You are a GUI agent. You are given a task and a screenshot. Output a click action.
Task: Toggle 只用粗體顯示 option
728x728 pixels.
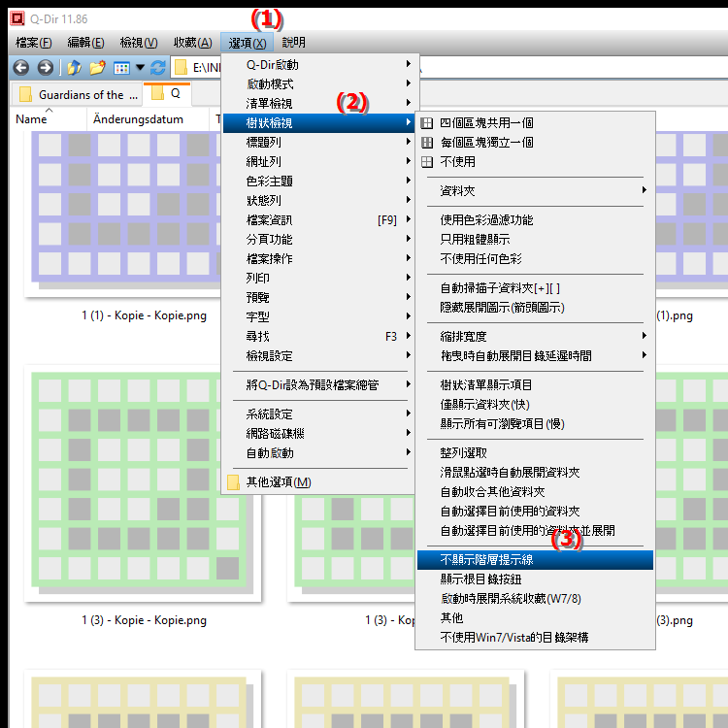tap(535, 240)
